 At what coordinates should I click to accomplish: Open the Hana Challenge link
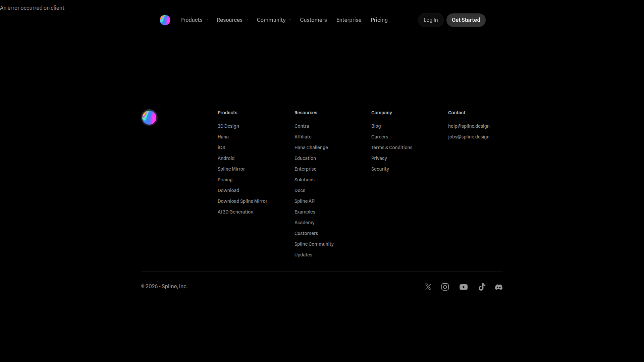[x=311, y=147]
